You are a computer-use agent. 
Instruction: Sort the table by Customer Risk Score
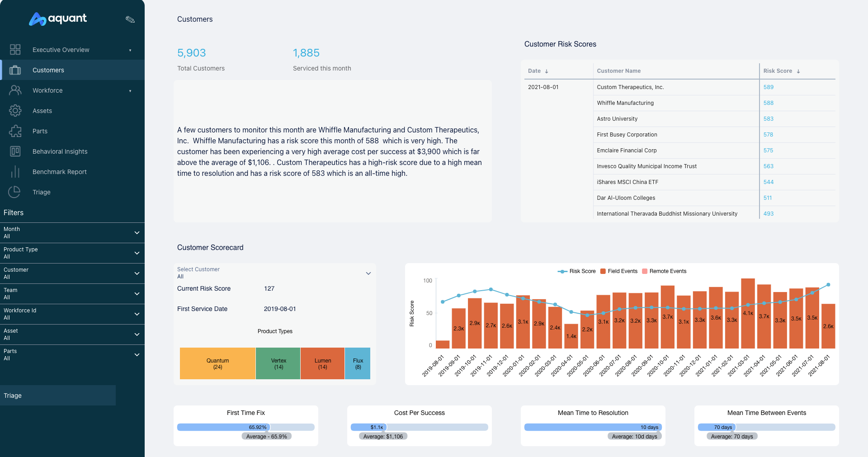(x=798, y=71)
